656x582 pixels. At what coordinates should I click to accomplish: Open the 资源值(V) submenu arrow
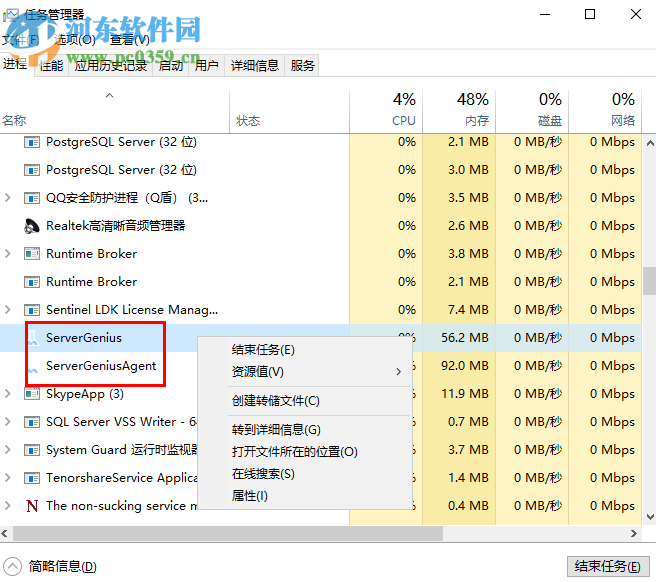pos(399,372)
